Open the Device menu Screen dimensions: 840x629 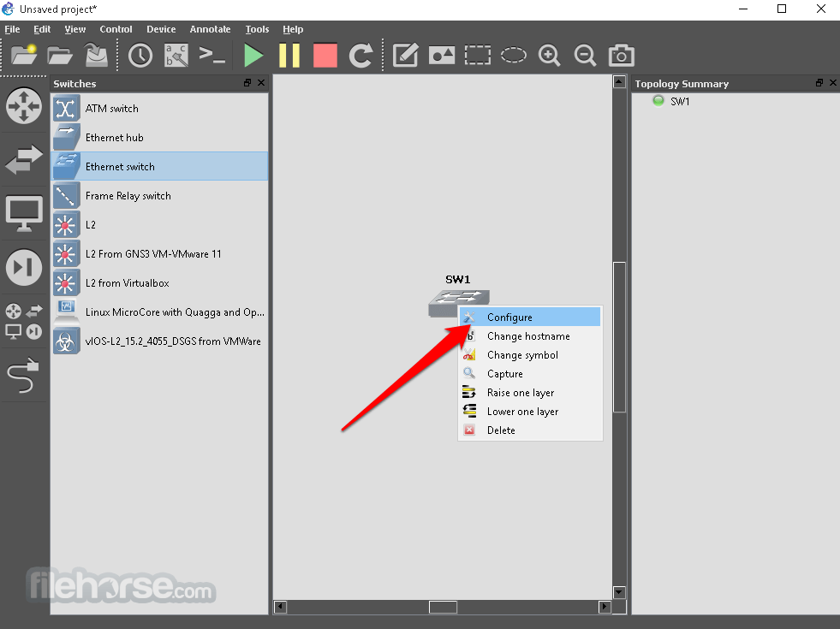[x=161, y=29]
